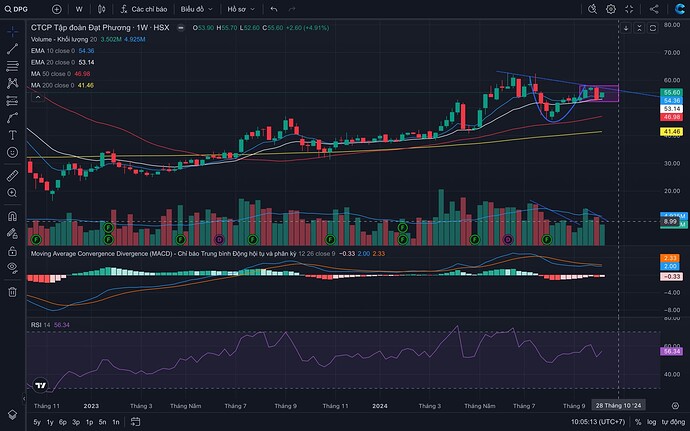Screen dimensions: 690x431
Task: Select the Text annotation tool
Action: tap(12, 135)
